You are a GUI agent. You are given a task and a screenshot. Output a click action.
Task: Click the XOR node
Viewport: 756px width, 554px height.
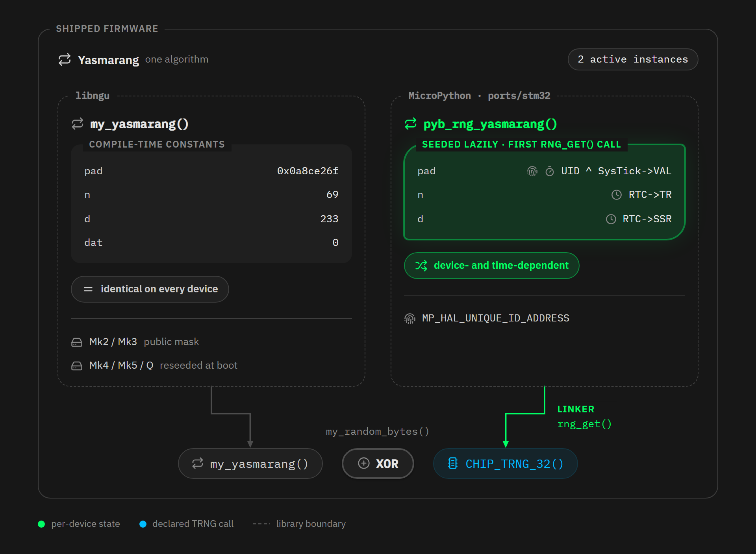point(378,464)
